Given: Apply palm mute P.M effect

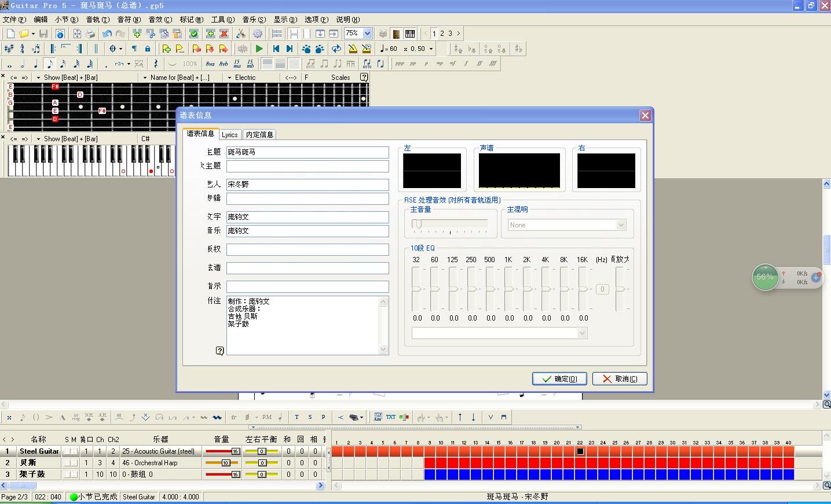Looking at the screenshot, I should pos(267,417).
